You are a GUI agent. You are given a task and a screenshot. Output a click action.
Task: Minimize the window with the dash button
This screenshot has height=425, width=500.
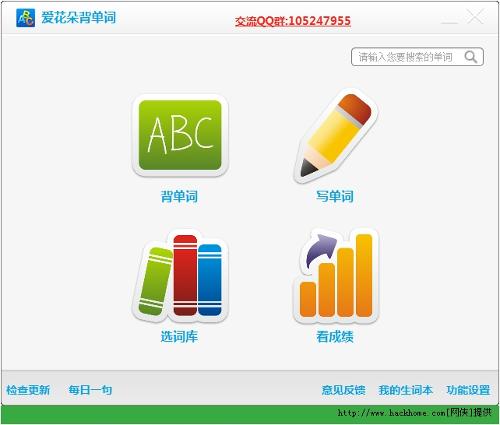pos(449,22)
